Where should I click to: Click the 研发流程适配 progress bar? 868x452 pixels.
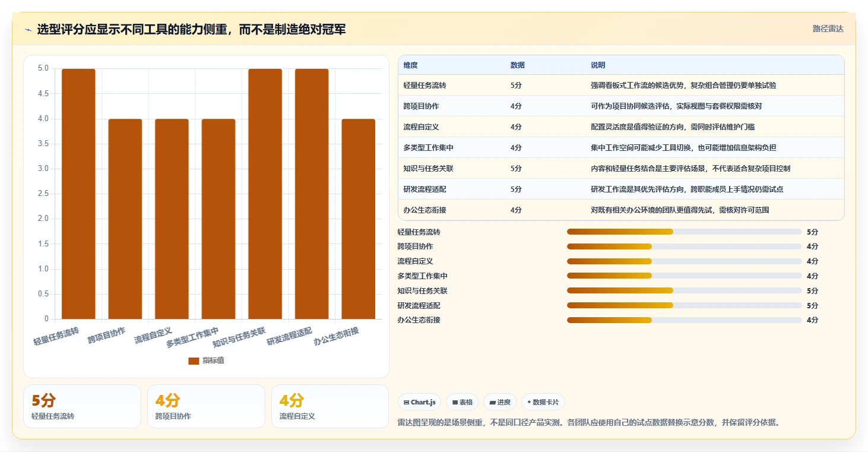pyautogui.click(x=685, y=305)
